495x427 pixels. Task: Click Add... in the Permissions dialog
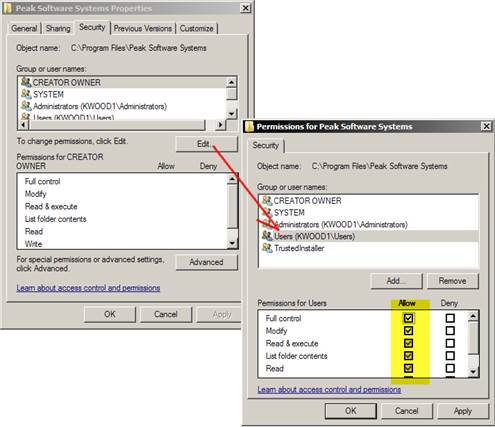396,281
